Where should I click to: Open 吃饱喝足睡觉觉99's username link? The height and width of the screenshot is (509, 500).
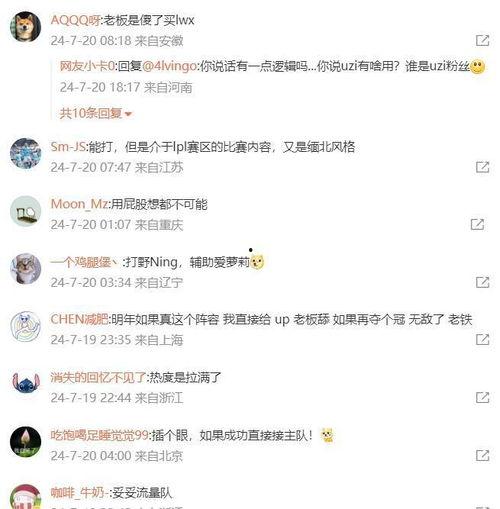click(x=99, y=435)
